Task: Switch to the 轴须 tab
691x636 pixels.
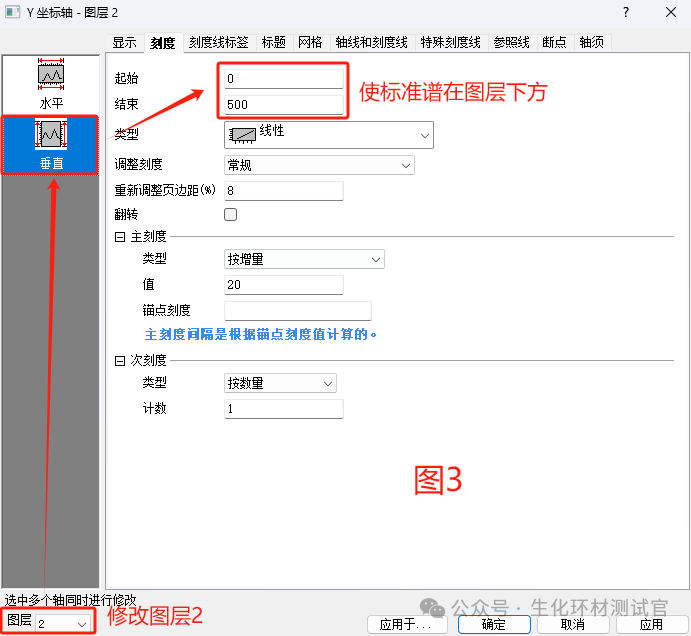Action: click(x=592, y=43)
